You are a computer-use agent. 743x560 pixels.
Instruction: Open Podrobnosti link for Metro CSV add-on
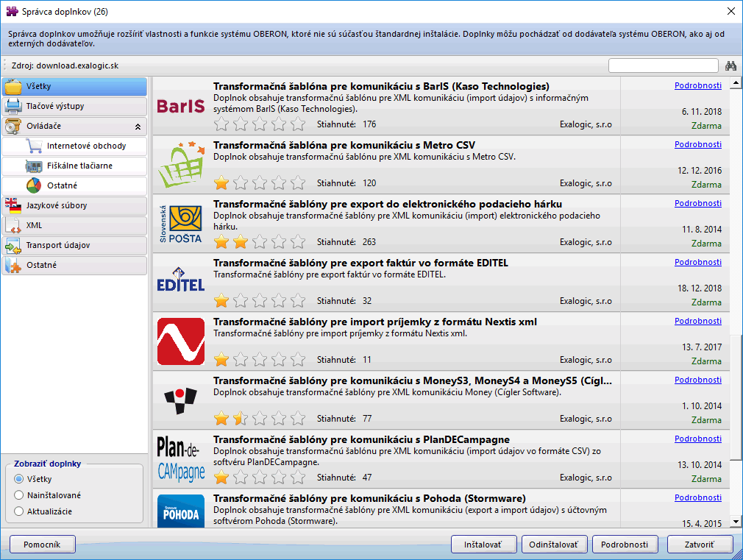698,144
